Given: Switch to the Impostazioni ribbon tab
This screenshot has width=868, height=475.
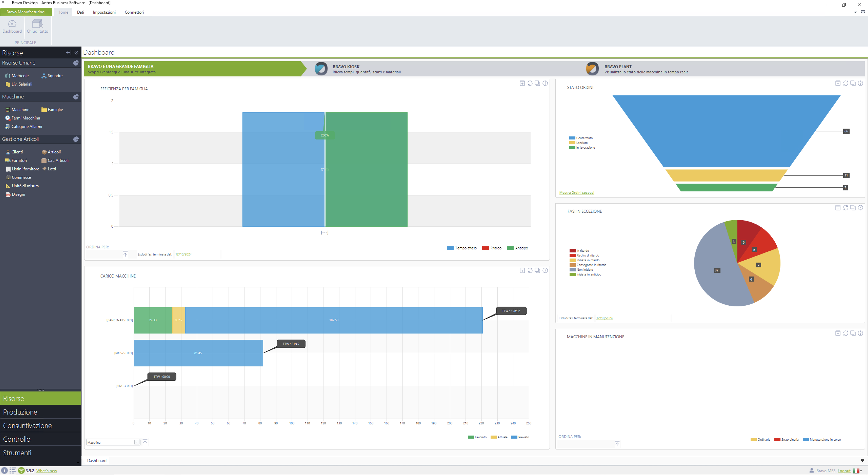Looking at the screenshot, I should [104, 12].
